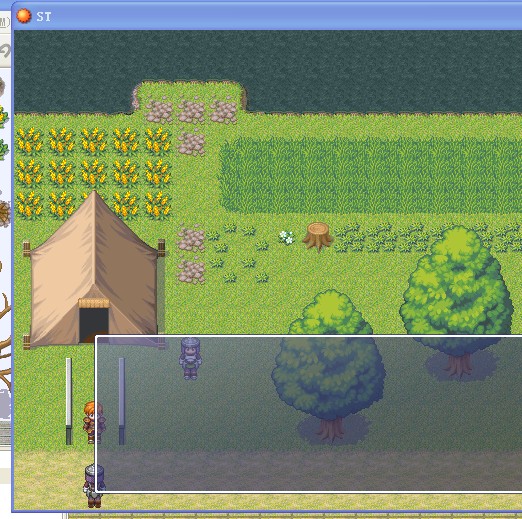The height and width of the screenshot is (519, 522).
Task: Click the tree stump on the grass
Action: click(317, 237)
